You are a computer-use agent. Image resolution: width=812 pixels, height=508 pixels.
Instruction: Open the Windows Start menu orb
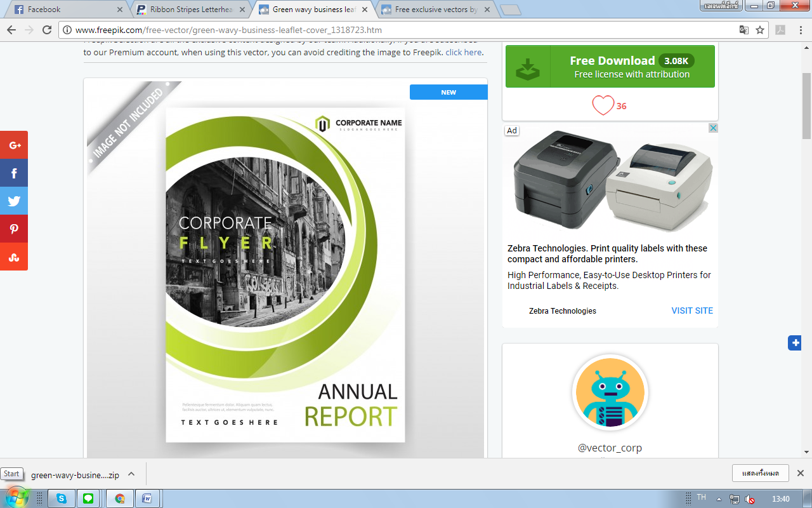click(16, 497)
